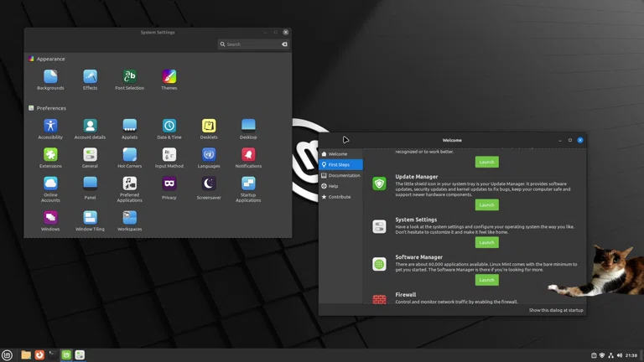Open Accessibility preferences

pos(50,129)
